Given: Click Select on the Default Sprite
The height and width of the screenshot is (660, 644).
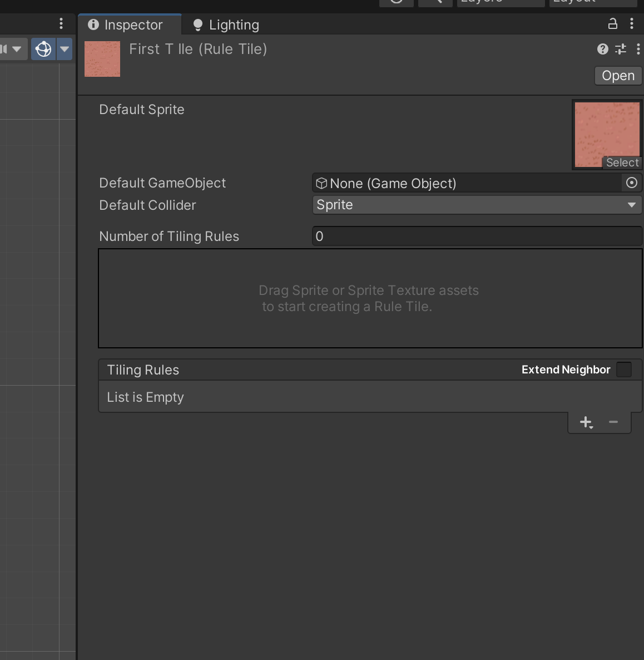Looking at the screenshot, I should click(622, 162).
